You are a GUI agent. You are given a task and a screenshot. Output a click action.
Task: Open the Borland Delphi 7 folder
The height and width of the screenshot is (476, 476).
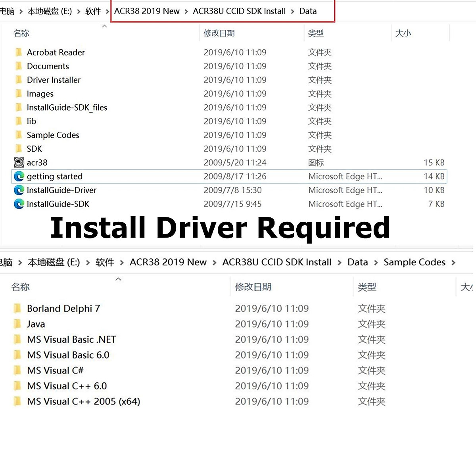[63, 309]
